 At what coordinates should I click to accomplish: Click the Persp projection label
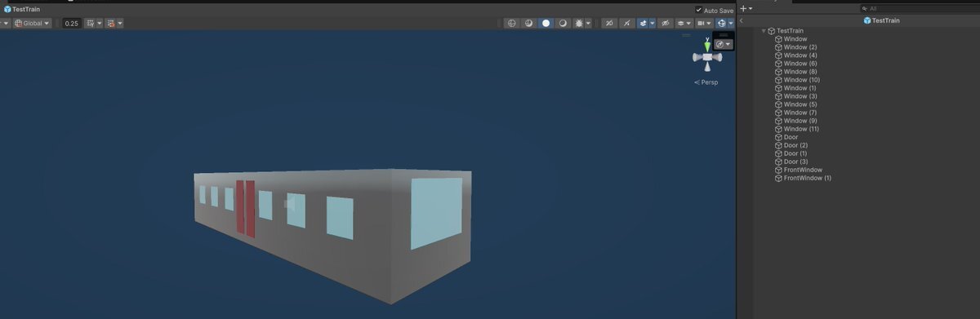709,82
